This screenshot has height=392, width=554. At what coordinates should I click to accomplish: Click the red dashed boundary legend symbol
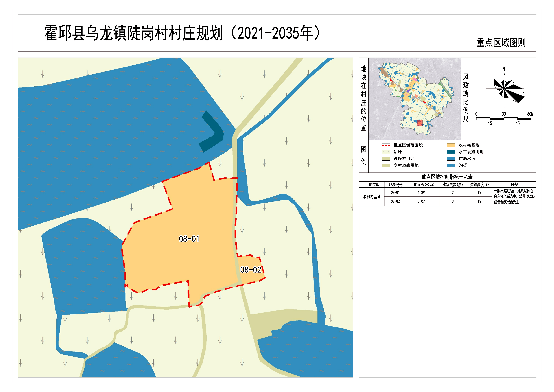(x=386, y=145)
